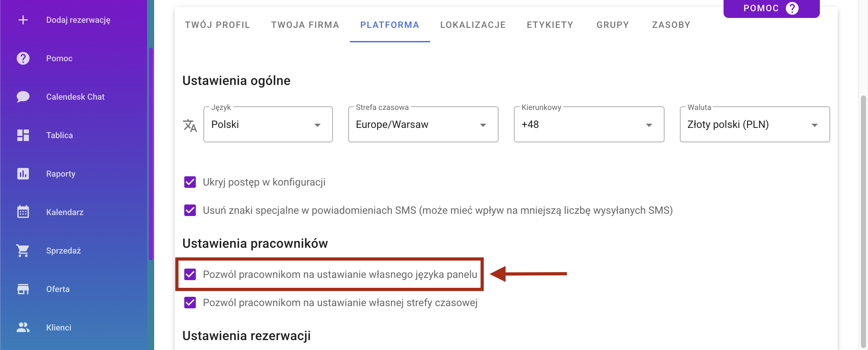Switch to the Twoja Firma tab
868x350 pixels.
click(305, 25)
